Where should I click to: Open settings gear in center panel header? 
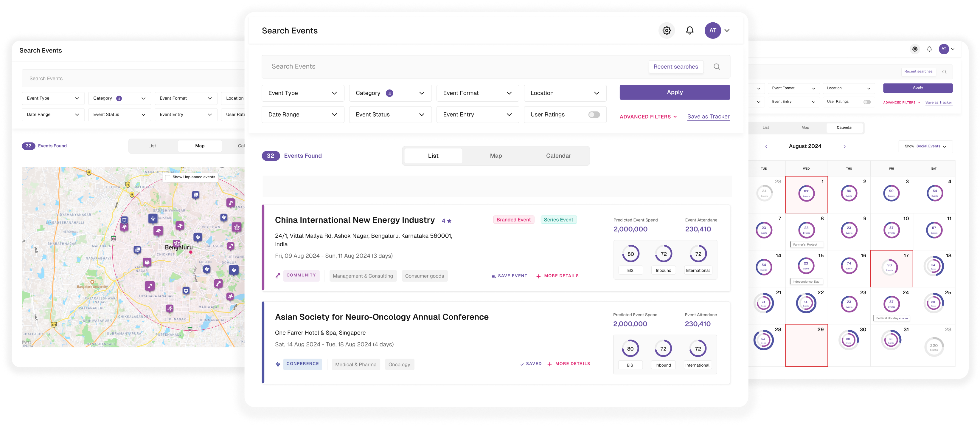[667, 30]
